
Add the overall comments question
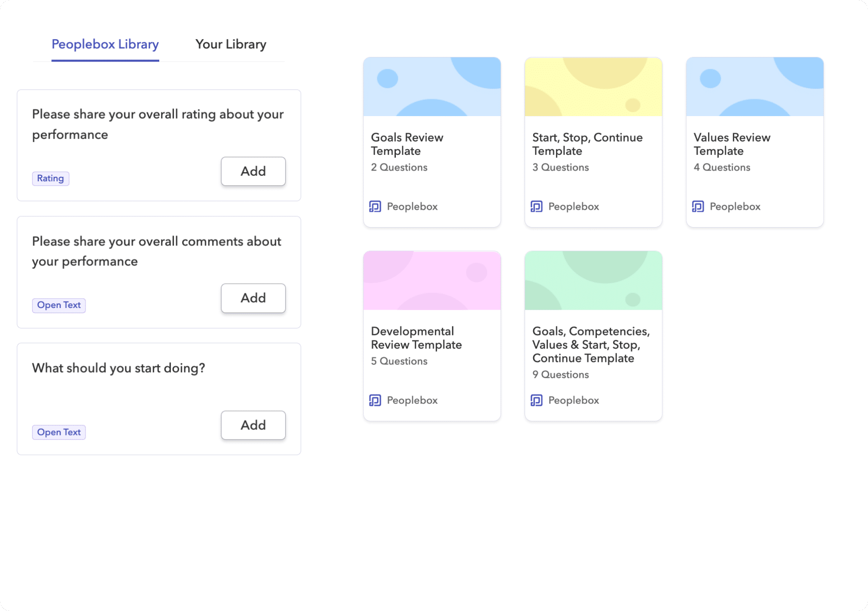coord(253,298)
